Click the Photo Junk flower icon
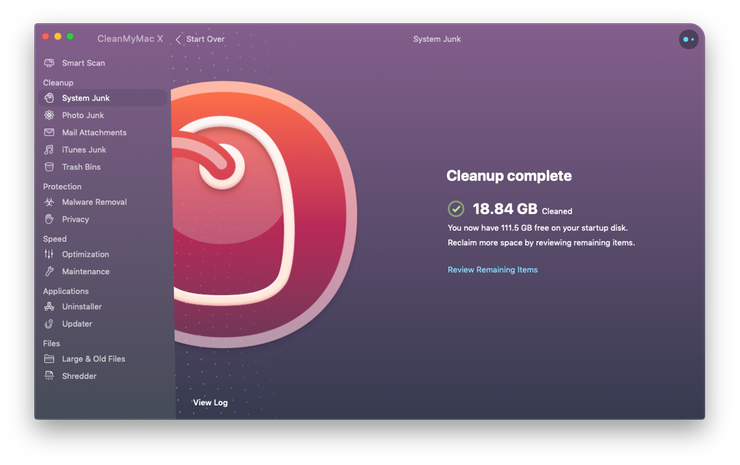Image resolution: width=740 pixels, height=465 pixels. tap(49, 115)
